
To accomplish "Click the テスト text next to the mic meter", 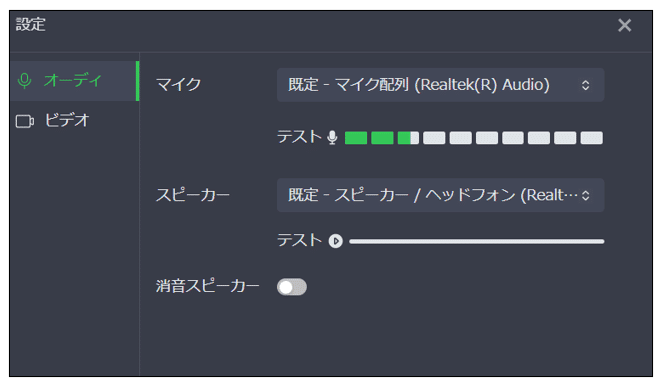I will tap(299, 137).
